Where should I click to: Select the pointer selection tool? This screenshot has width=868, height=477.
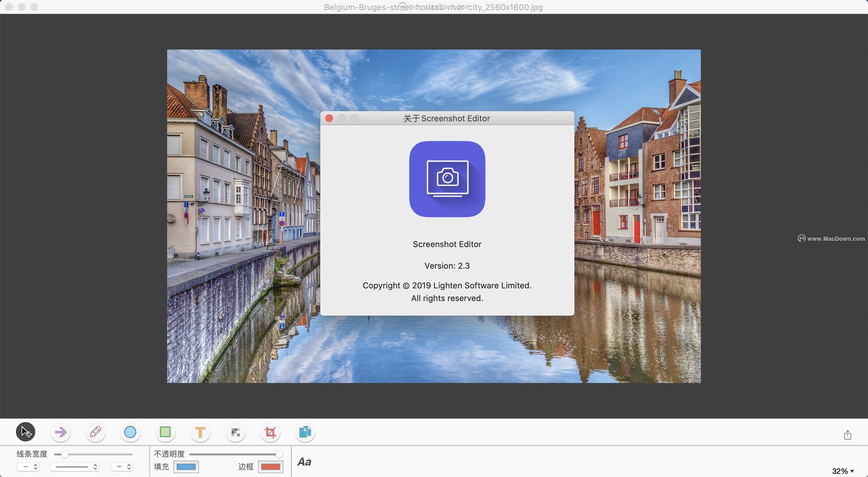click(x=26, y=432)
